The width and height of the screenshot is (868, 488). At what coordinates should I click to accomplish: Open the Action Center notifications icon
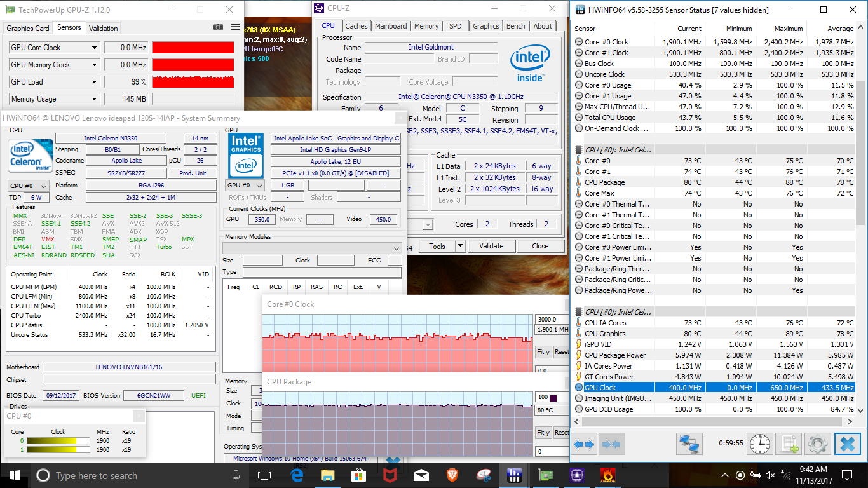pyautogui.click(x=846, y=475)
